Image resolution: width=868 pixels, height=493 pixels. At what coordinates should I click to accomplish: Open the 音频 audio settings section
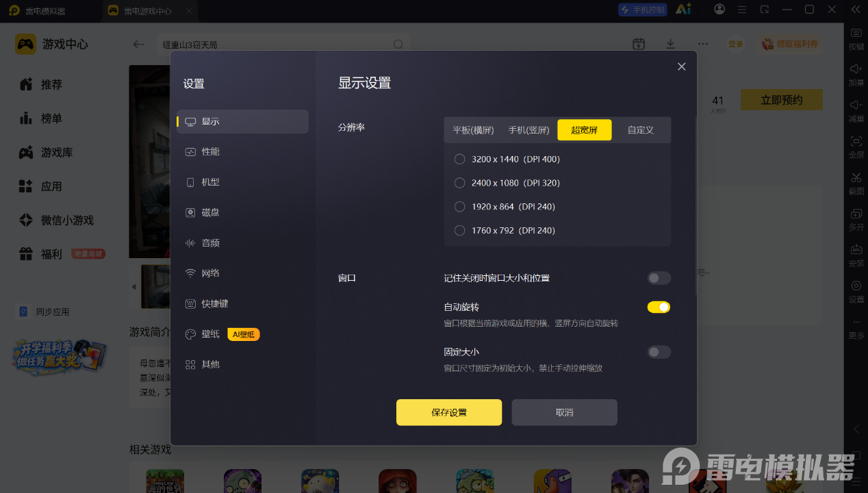click(x=242, y=243)
